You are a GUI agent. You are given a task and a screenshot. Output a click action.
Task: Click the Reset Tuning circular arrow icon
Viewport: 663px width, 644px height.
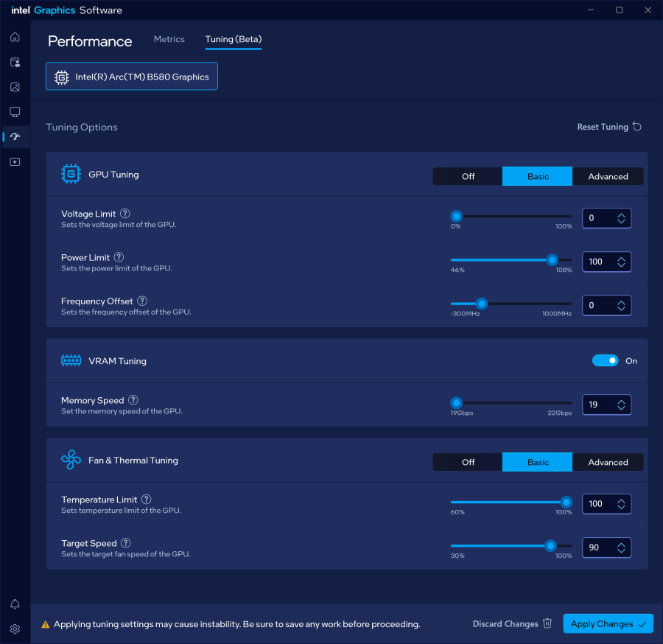636,127
